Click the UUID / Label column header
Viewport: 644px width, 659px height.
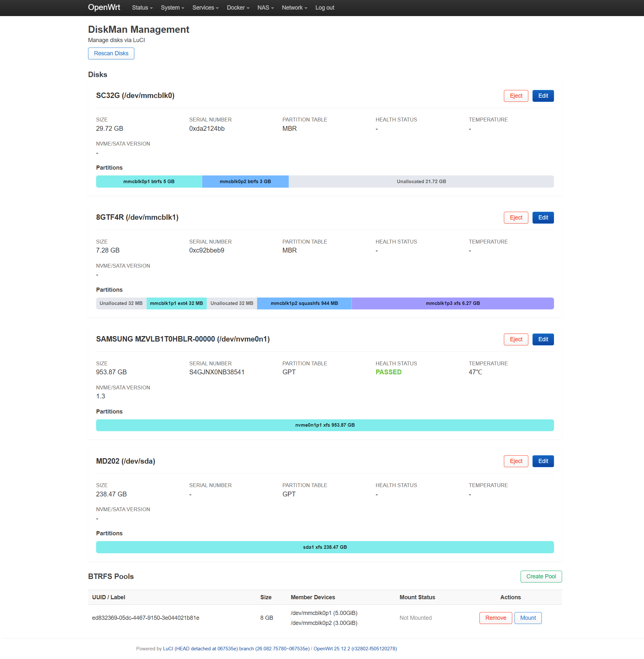tap(109, 597)
